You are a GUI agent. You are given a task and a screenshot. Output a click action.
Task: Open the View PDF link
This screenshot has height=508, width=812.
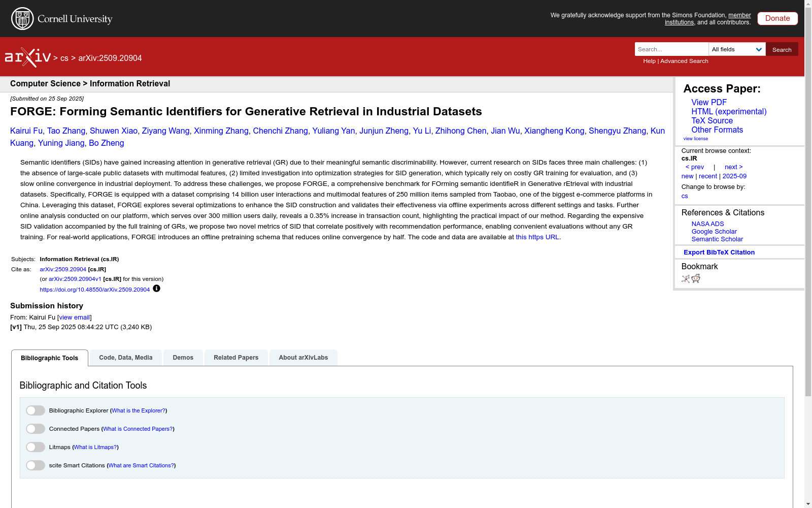(x=709, y=102)
